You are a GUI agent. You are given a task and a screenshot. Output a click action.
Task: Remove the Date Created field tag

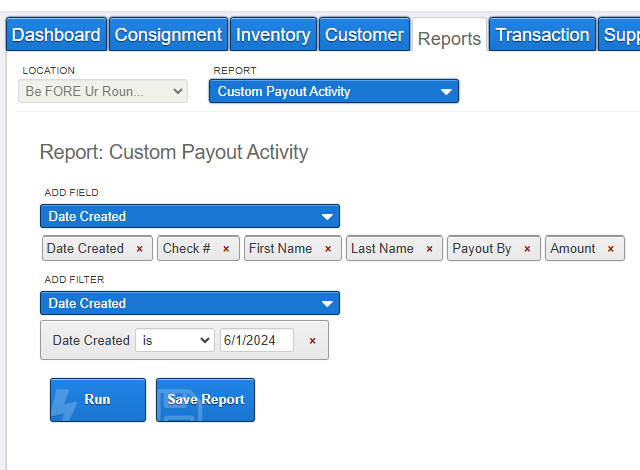coord(140,249)
